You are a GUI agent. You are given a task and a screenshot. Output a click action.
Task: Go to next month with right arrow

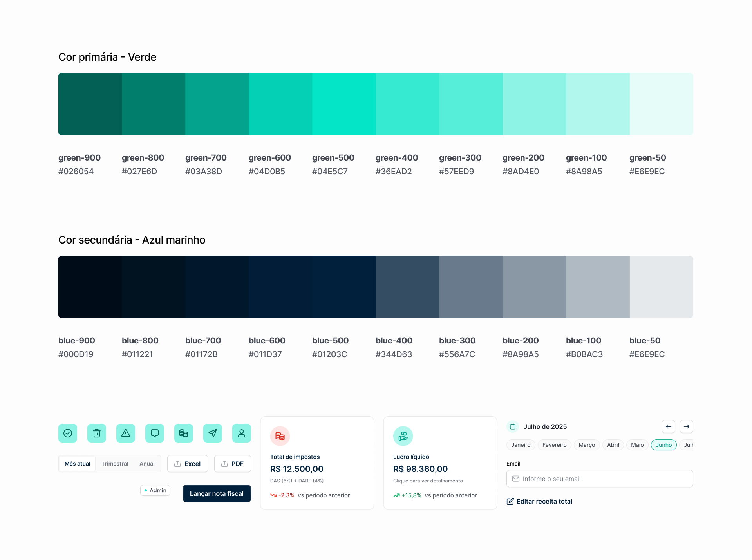pyautogui.click(x=687, y=426)
